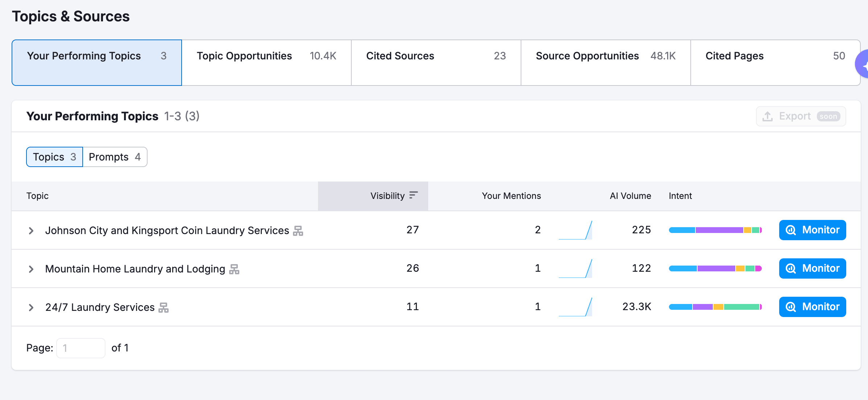The width and height of the screenshot is (868, 400).
Task: Switch to the Topics toggle pill
Action: click(x=55, y=157)
